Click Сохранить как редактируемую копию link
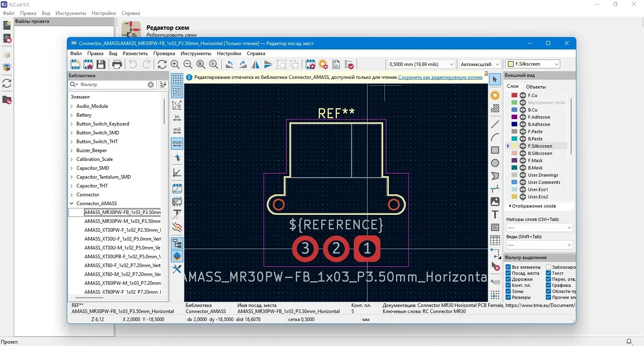 [x=440, y=77]
